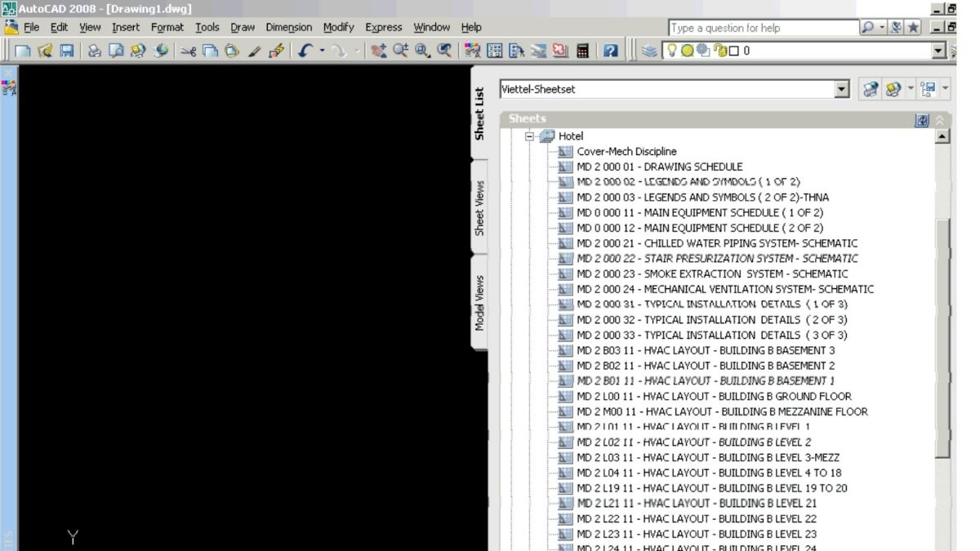Open the Dimension menu
The height and width of the screenshot is (551, 980).
click(289, 27)
